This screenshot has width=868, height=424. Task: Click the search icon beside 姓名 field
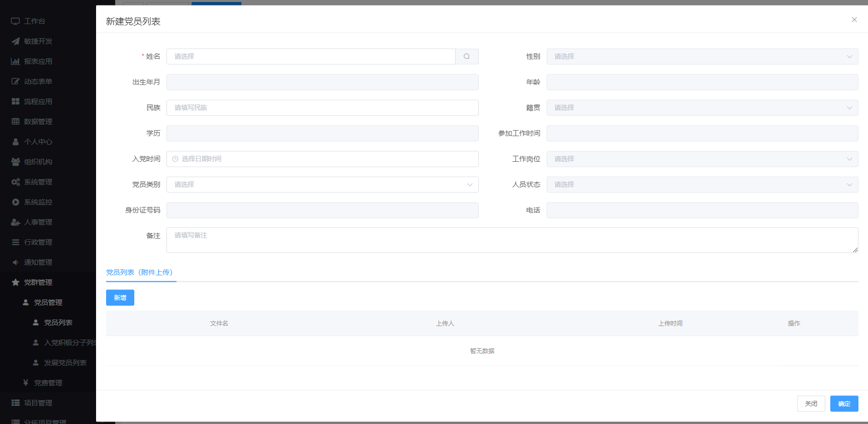[467, 56]
